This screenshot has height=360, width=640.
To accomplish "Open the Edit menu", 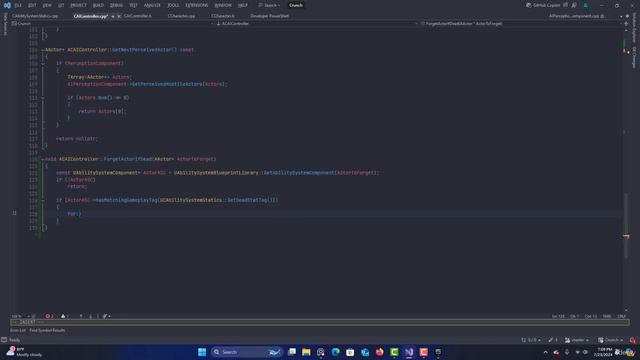I will click(x=32, y=5).
